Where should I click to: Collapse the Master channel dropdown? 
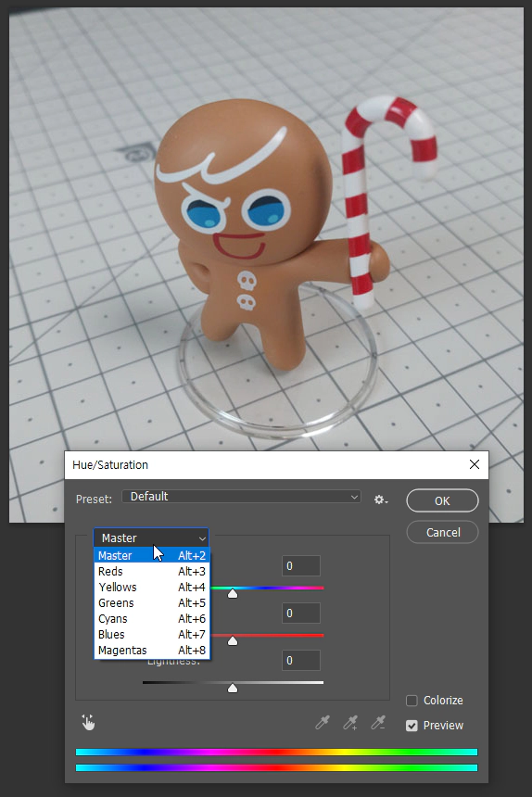pos(151,538)
